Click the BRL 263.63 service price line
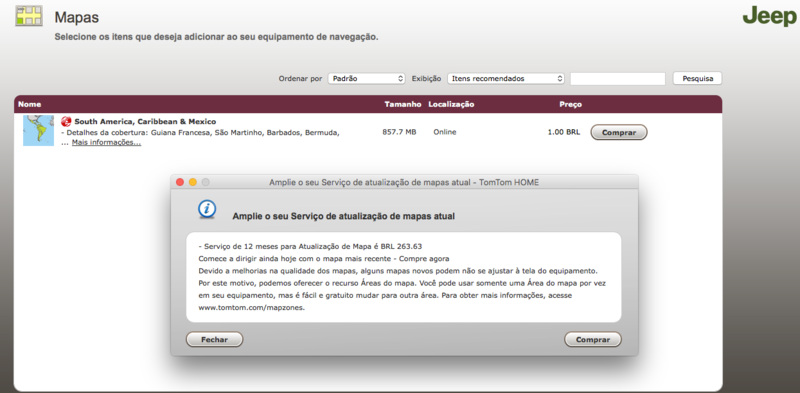 (x=310, y=246)
